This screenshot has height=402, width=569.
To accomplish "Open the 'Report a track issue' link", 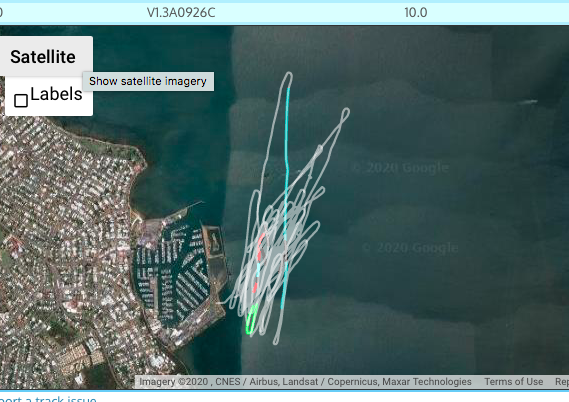I will coord(48,399).
